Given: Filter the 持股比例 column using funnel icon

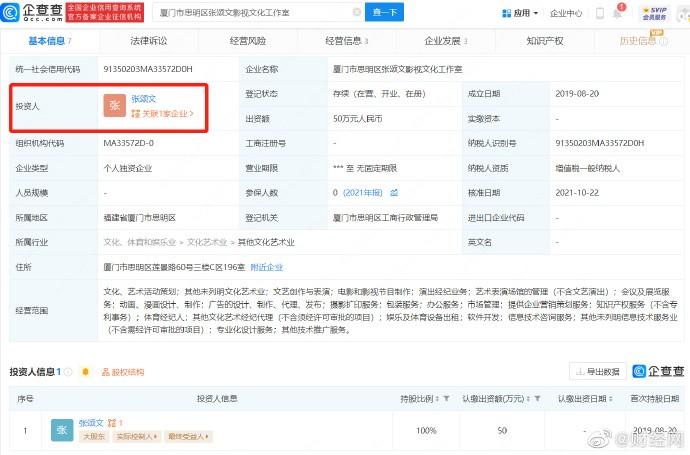Looking at the screenshot, I should (446, 399).
